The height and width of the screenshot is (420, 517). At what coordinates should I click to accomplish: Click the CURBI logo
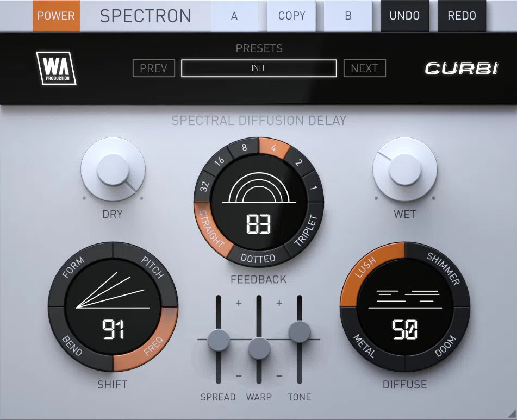462,69
